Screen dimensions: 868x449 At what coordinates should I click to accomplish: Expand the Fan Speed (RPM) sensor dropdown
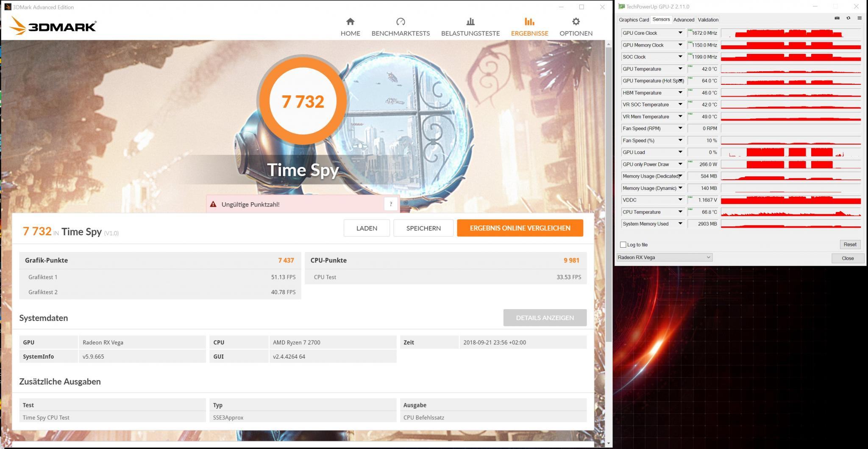tap(680, 128)
